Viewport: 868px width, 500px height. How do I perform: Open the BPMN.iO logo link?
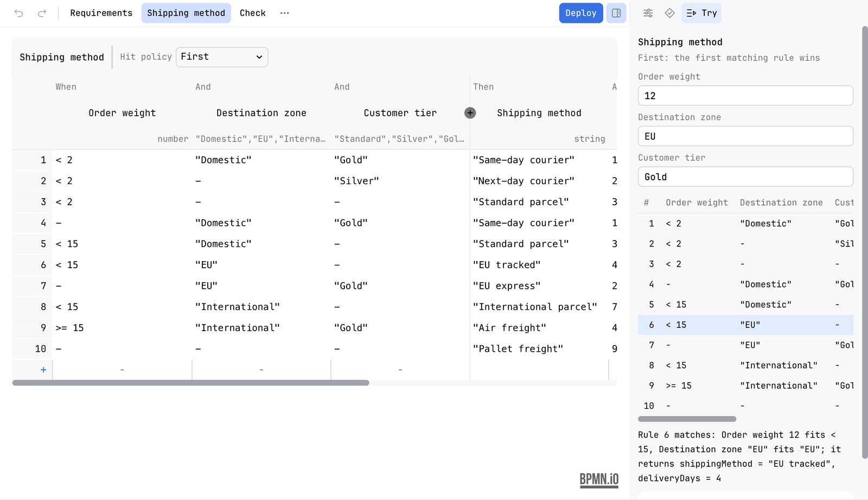pos(599,479)
